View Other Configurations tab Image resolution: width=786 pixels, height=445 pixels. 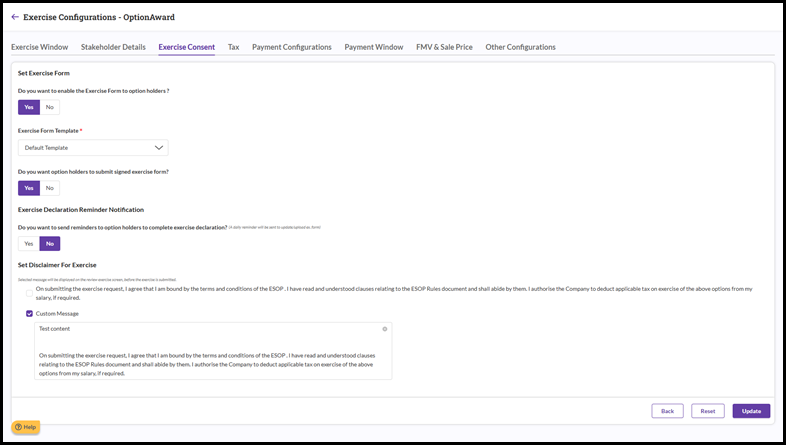(520, 47)
